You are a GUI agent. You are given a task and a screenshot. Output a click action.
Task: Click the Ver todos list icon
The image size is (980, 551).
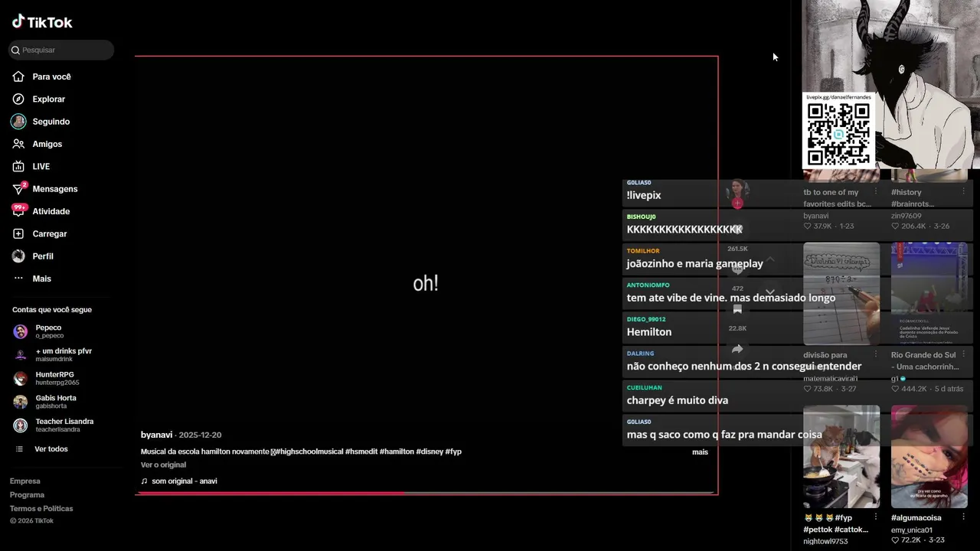(x=20, y=449)
